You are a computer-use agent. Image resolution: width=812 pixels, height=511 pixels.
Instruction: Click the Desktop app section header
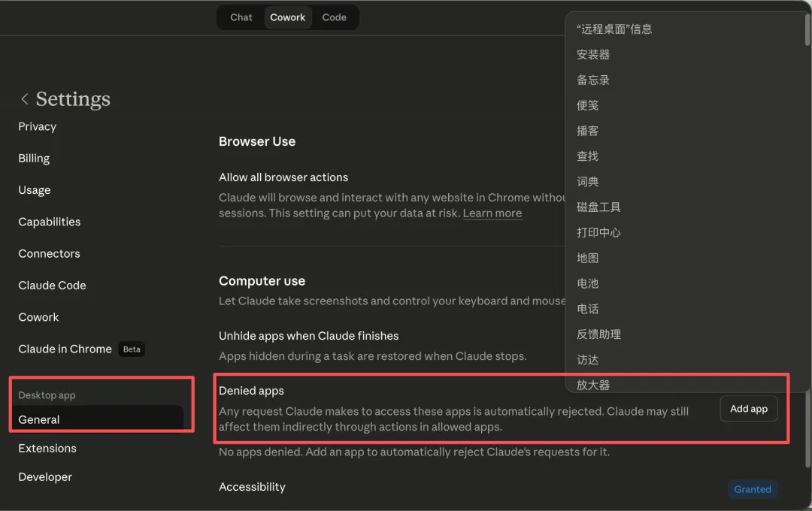(x=47, y=395)
